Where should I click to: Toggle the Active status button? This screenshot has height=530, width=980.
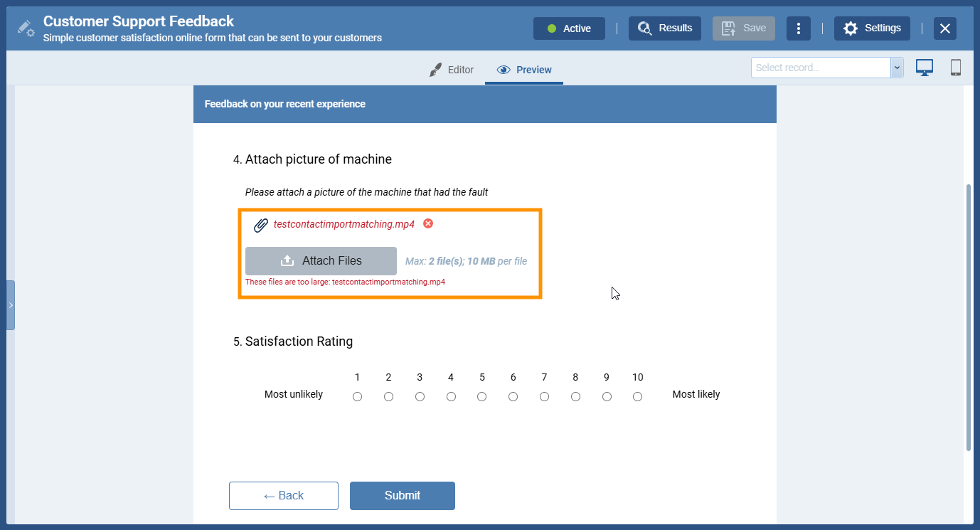tap(569, 28)
